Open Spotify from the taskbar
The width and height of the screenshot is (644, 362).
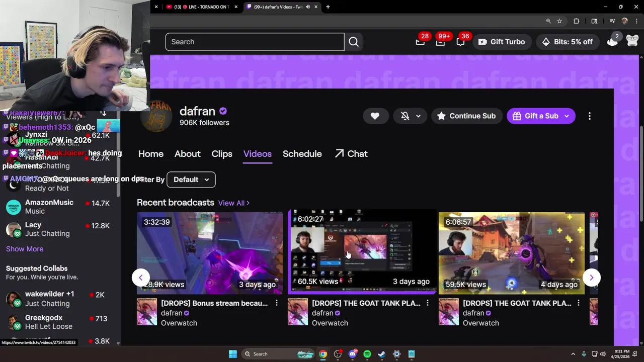point(367,354)
